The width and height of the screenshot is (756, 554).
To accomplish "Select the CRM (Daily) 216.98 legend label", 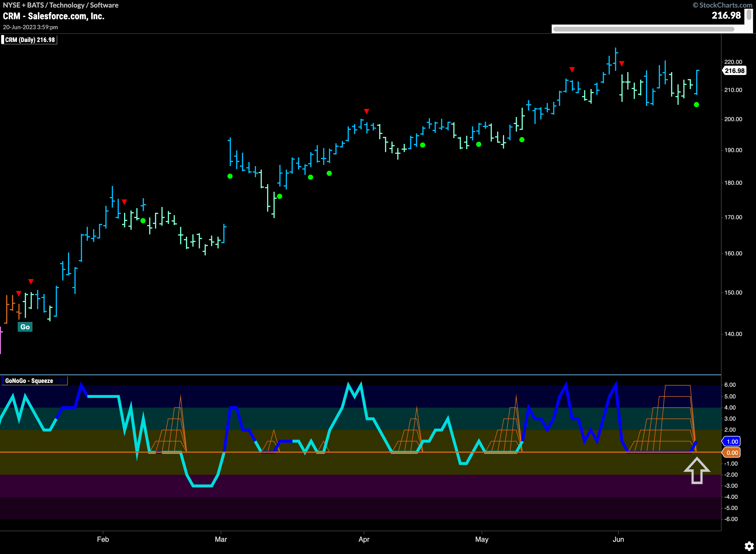I will click(29, 40).
